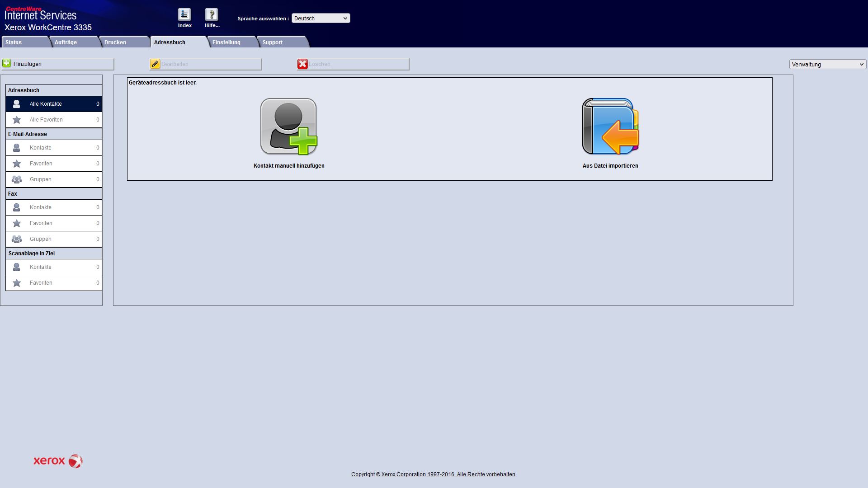Select Fax Kontakte entry
The height and width of the screenshot is (488, 868).
(x=41, y=207)
